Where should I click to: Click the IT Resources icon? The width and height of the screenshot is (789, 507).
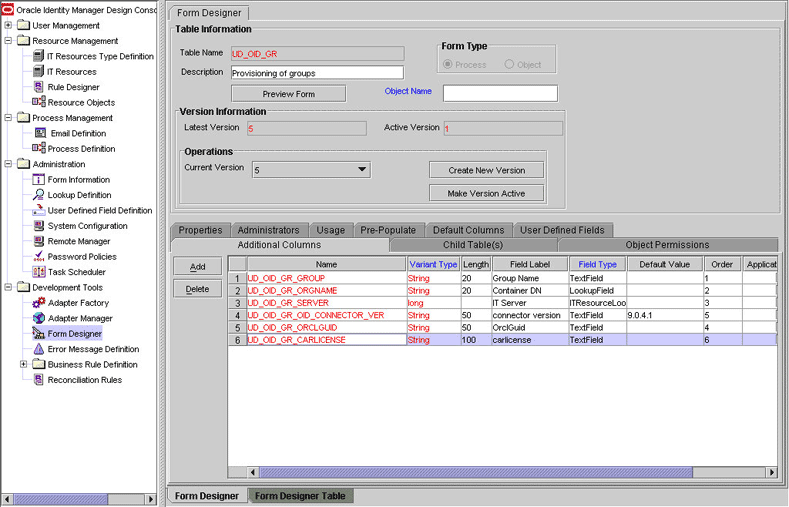point(38,71)
